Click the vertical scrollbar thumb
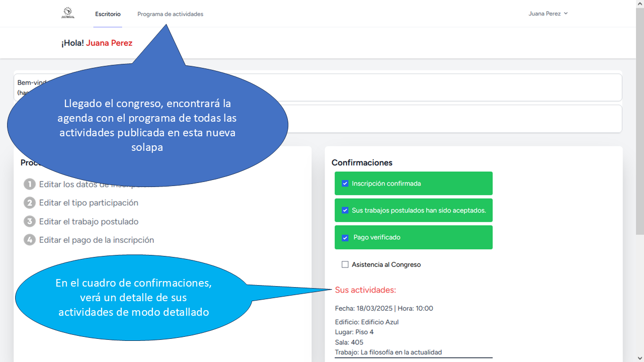Viewport: 644px width, 362px height. 639,121
